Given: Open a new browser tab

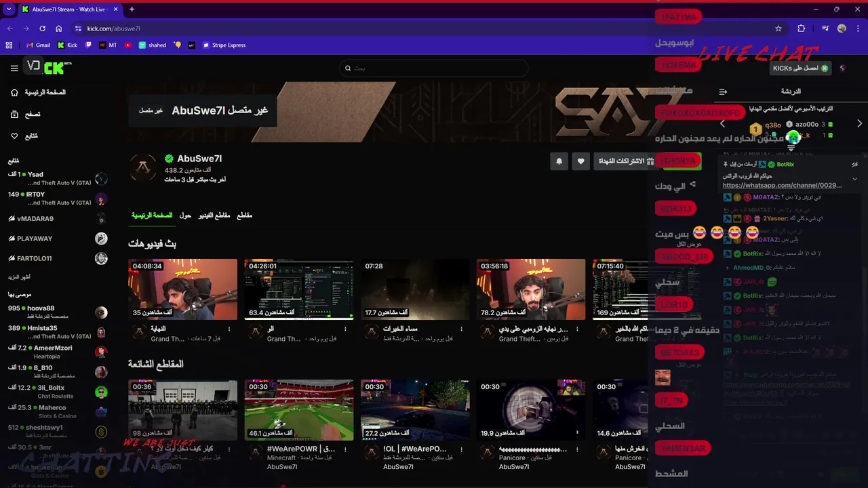Looking at the screenshot, I should tap(132, 9).
